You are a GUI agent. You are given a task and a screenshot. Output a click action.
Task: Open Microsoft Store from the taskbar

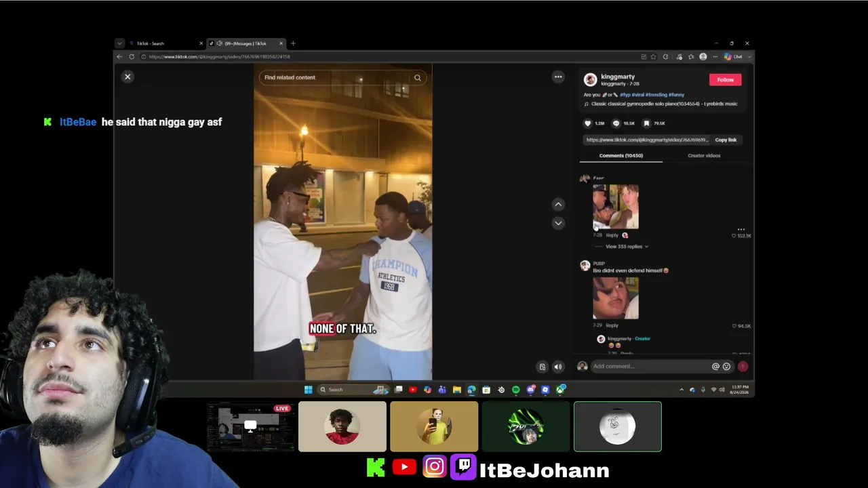[486, 390]
